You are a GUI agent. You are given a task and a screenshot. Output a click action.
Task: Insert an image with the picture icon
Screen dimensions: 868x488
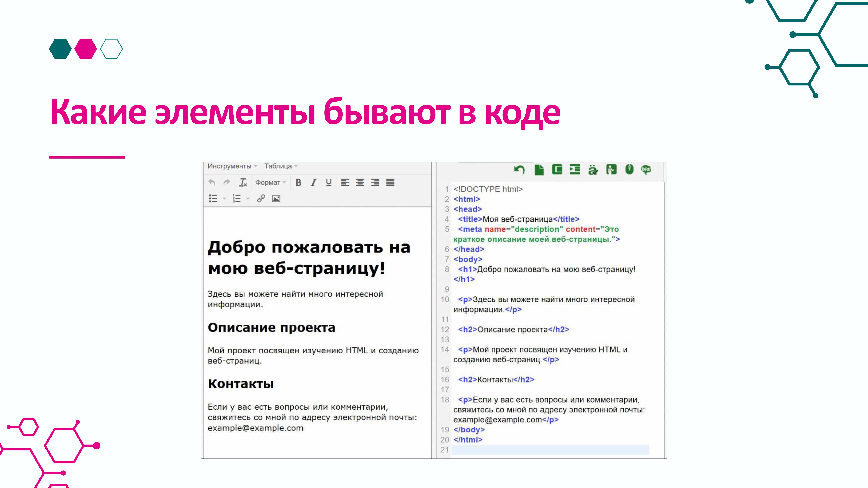(276, 198)
